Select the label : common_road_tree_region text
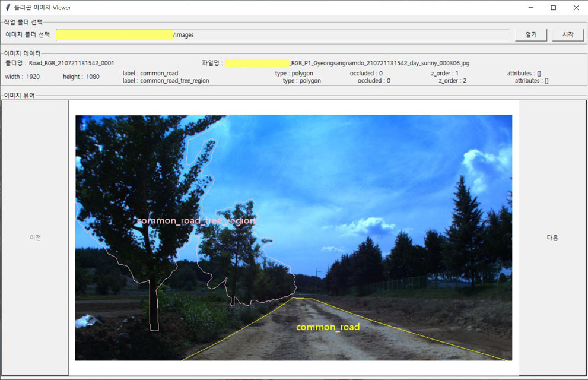 coord(165,80)
